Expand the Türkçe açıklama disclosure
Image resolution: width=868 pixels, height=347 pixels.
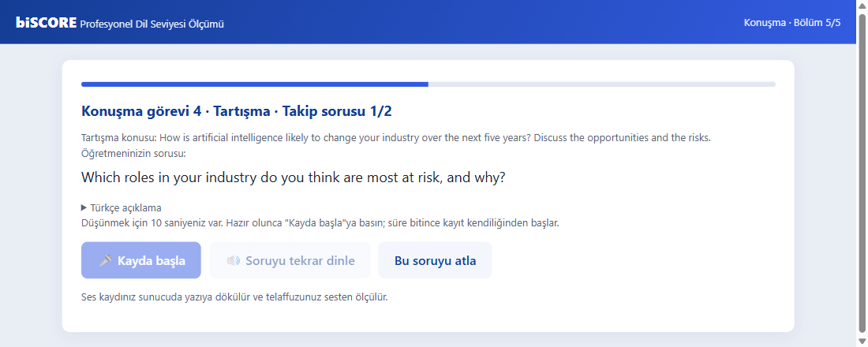122,208
